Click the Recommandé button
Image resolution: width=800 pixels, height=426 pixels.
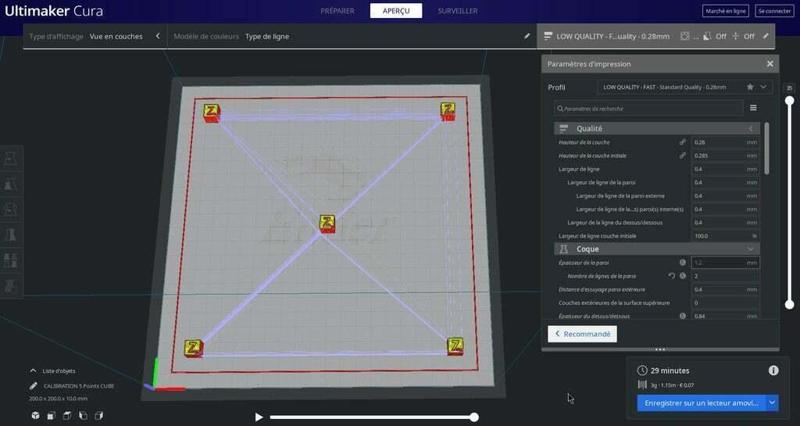click(x=582, y=334)
